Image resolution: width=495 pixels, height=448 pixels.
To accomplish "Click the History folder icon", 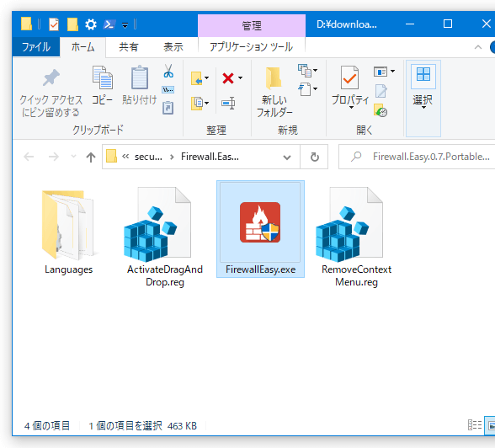I will point(381,110).
